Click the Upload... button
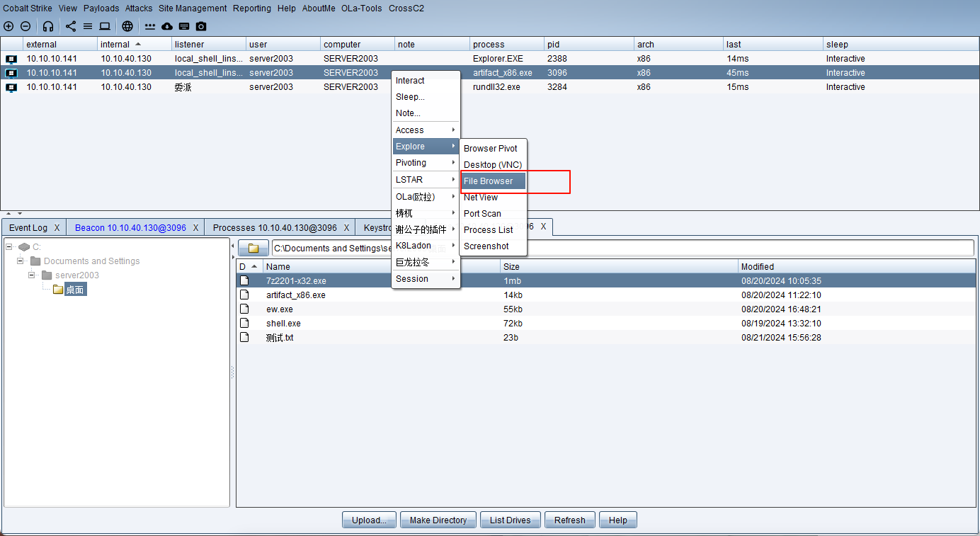The height and width of the screenshot is (536, 980). coord(370,520)
